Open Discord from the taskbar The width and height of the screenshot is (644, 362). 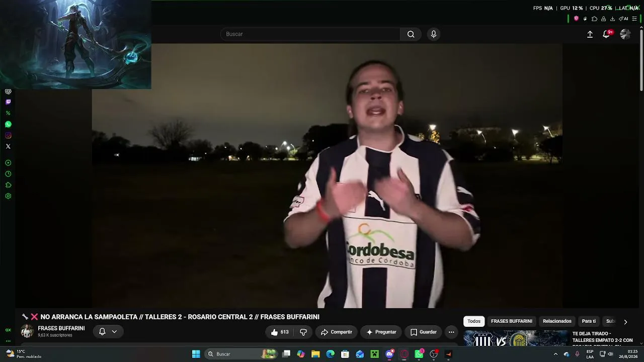(389, 354)
